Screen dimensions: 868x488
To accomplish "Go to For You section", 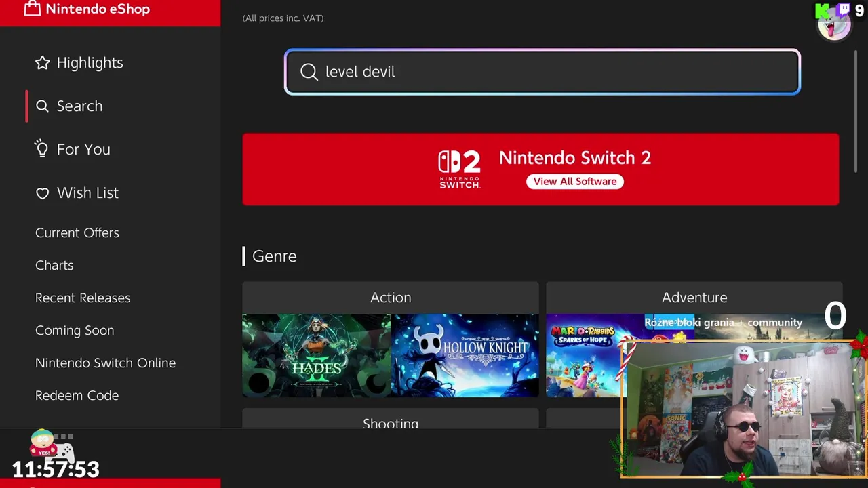I will coord(83,150).
